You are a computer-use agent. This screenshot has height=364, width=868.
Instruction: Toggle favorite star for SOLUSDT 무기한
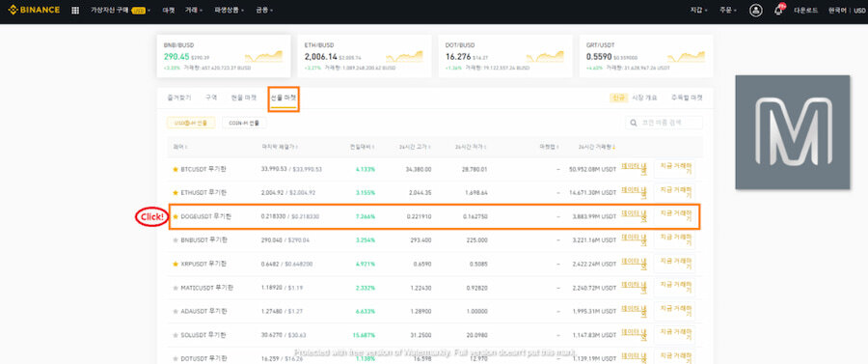(x=176, y=335)
